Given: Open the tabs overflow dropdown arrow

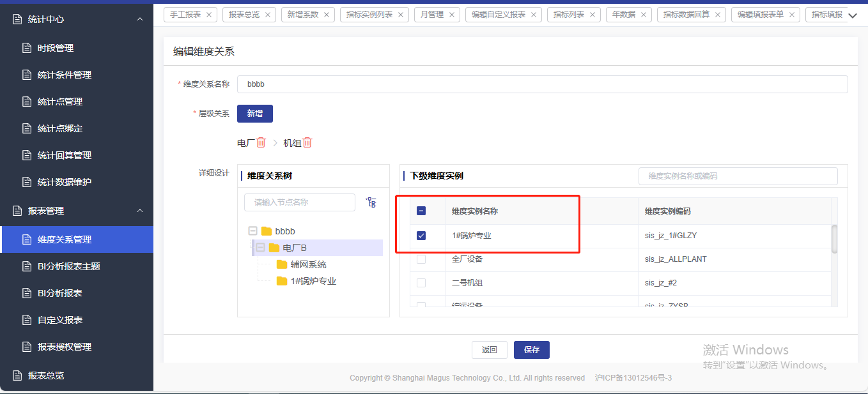Looking at the screenshot, I should (852, 16).
